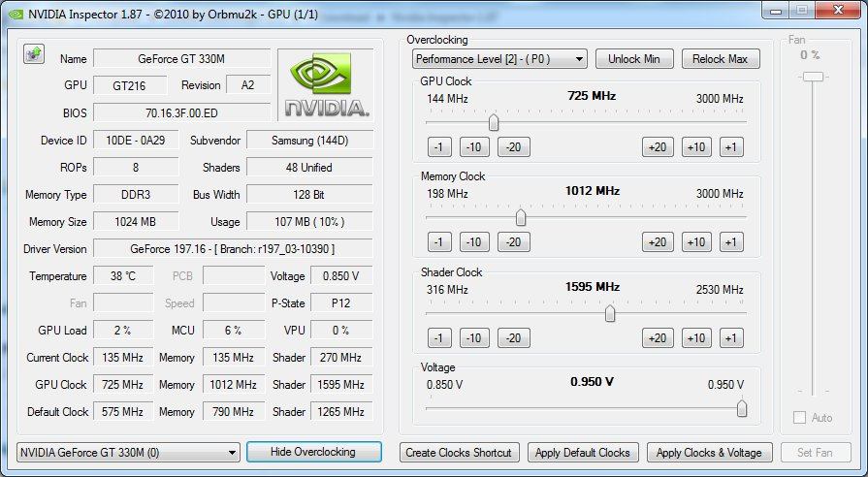The image size is (868, 477).
Task: Increase GPU Clock by 20 MHz
Action: (x=658, y=147)
